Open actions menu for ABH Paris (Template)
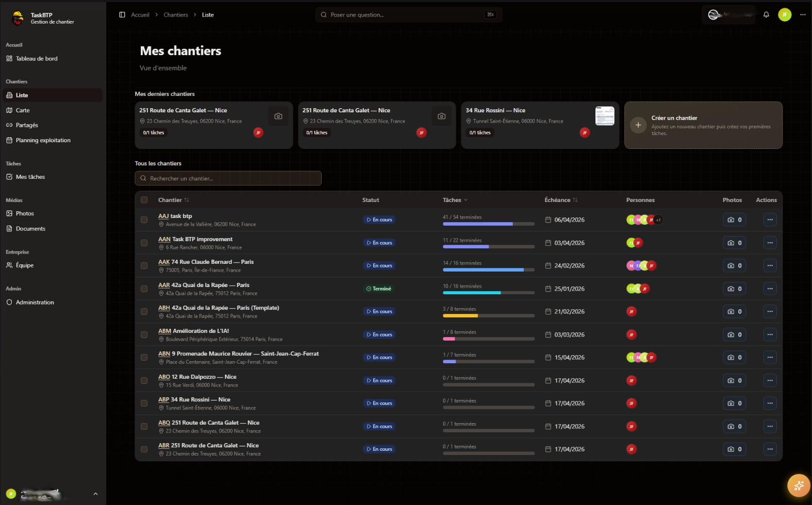Viewport: 812px width, 505px height. 770,312
